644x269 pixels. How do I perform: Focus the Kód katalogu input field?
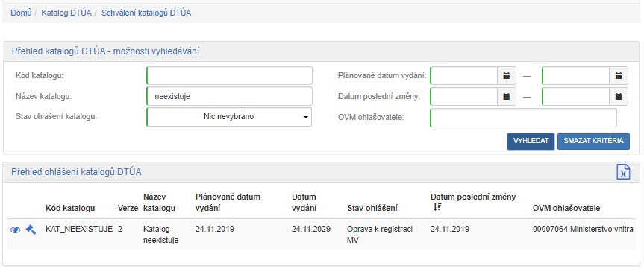pos(229,76)
